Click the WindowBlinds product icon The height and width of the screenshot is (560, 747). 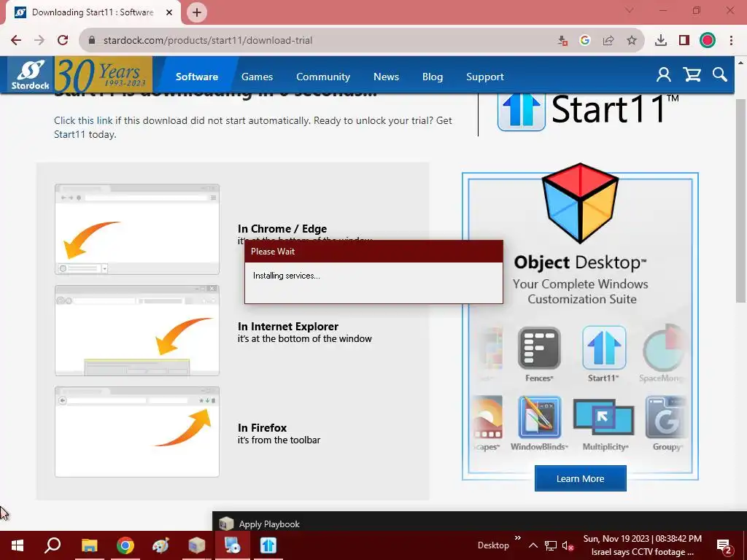[x=539, y=417]
